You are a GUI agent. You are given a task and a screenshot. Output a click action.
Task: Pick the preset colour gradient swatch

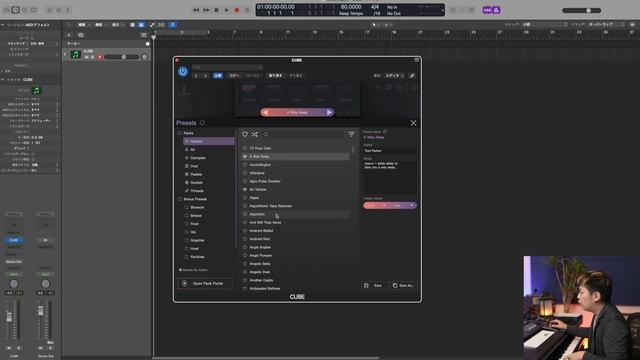click(390, 205)
